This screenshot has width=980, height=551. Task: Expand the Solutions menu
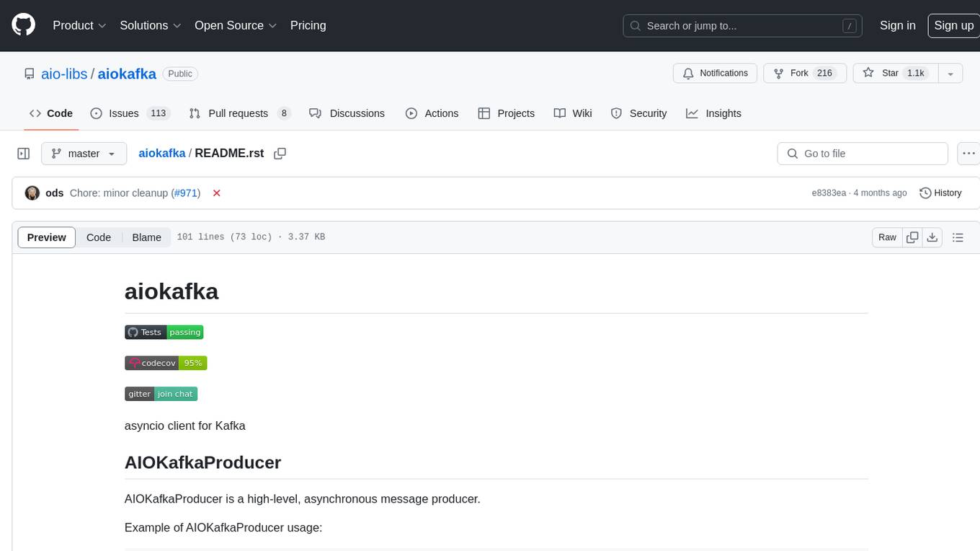pyautogui.click(x=151, y=25)
